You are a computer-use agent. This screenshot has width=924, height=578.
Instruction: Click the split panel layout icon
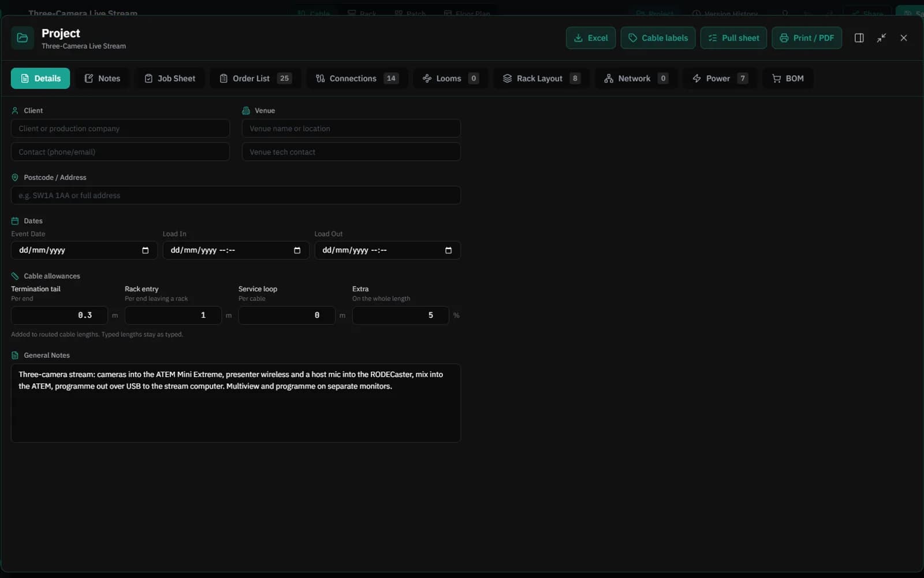859,38
